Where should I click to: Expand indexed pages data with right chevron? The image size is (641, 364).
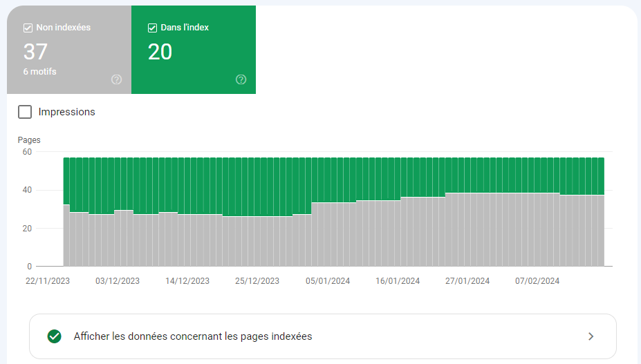pos(591,336)
